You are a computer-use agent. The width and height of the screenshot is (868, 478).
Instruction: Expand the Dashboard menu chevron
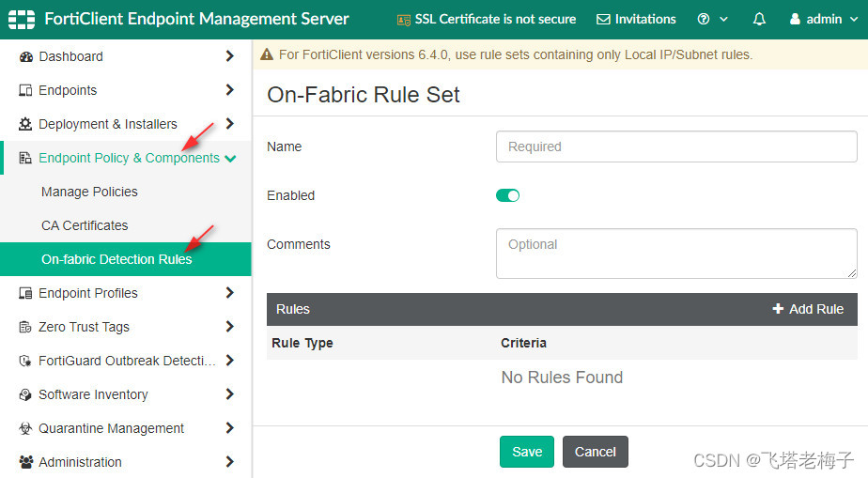tap(230, 56)
